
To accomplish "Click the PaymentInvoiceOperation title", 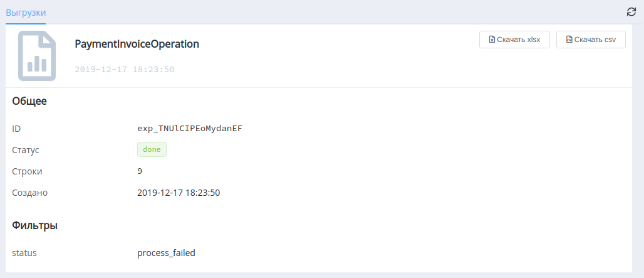I will click(137, 44).
